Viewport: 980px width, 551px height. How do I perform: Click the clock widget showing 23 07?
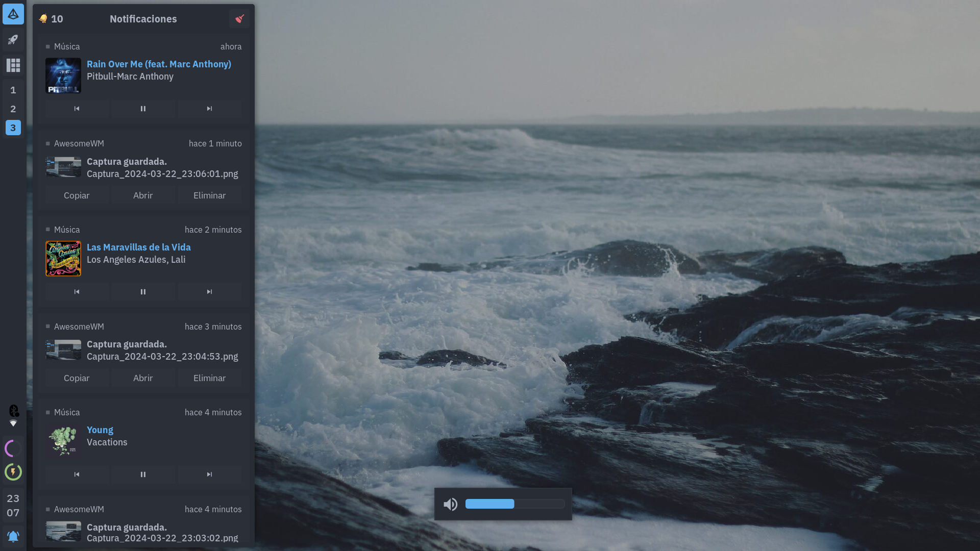(x=13, y=506)
